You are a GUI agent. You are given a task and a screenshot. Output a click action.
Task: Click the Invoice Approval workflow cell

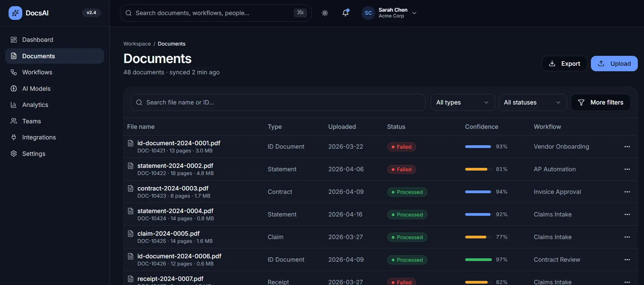(557, 192)
